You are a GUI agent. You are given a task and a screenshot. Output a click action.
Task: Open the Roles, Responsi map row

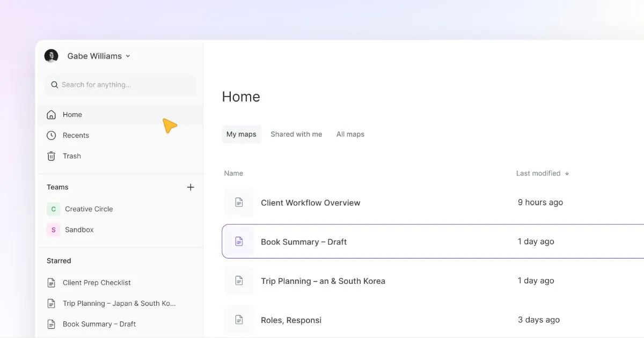291,319
